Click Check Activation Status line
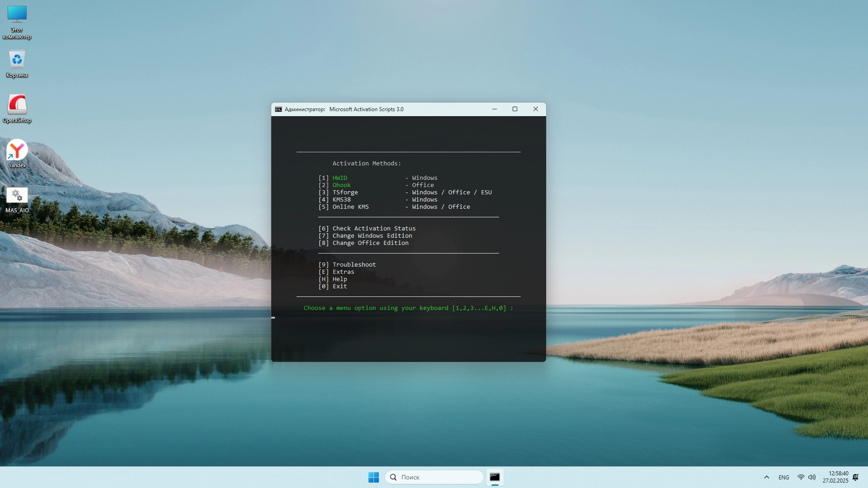This screenshot has width=868, height=488. click(367, 229)
